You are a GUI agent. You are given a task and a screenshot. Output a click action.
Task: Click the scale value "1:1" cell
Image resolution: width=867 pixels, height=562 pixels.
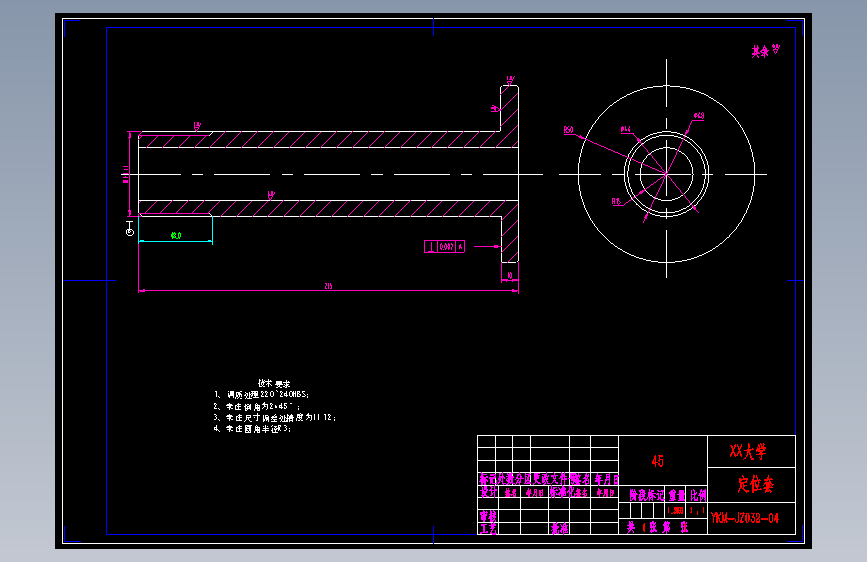click(x=697, y=511)
